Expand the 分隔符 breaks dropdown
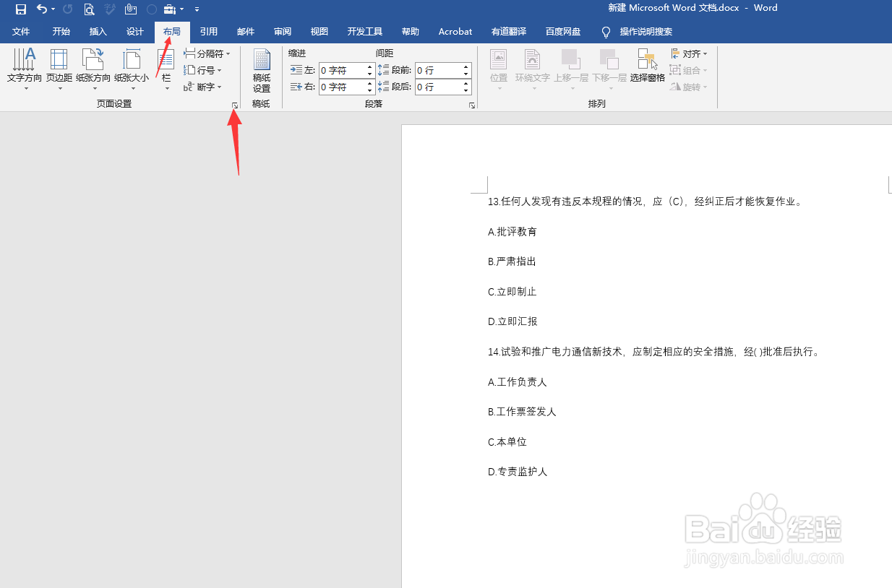892x588 pixels. click(x=207, y=53)
